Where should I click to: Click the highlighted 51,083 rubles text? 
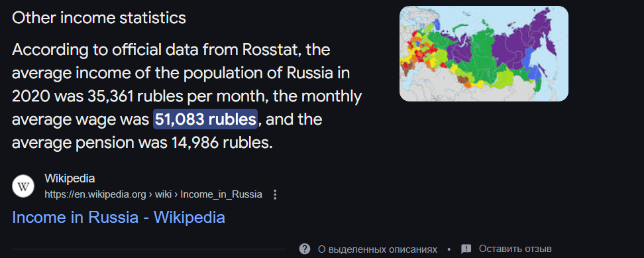point(205,119)
